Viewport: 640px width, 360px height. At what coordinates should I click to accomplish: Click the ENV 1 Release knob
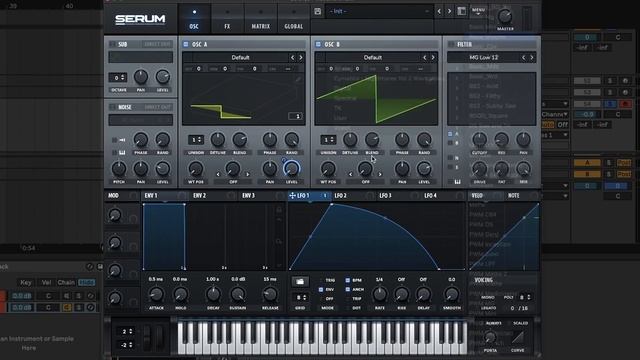(270, 294)
